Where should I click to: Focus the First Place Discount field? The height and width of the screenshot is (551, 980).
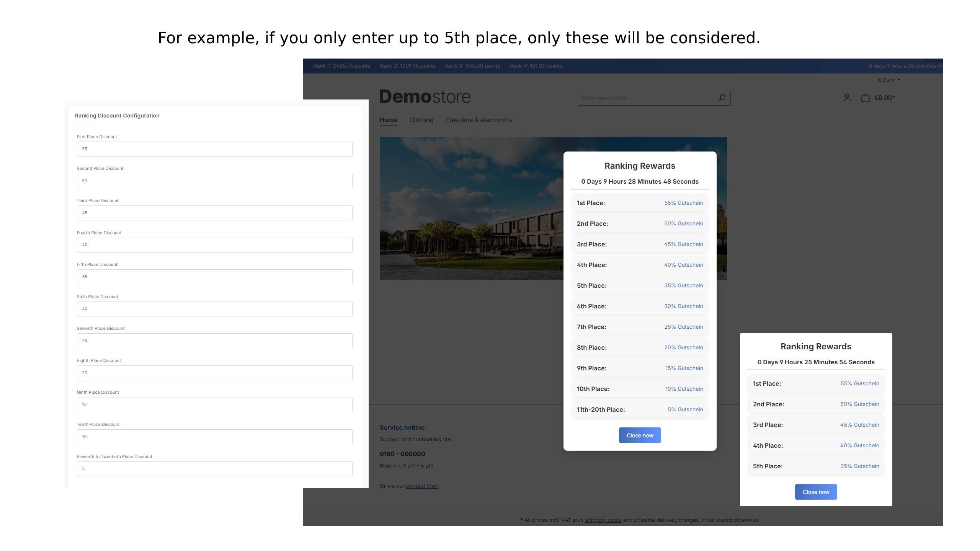[x=214, y=149]
